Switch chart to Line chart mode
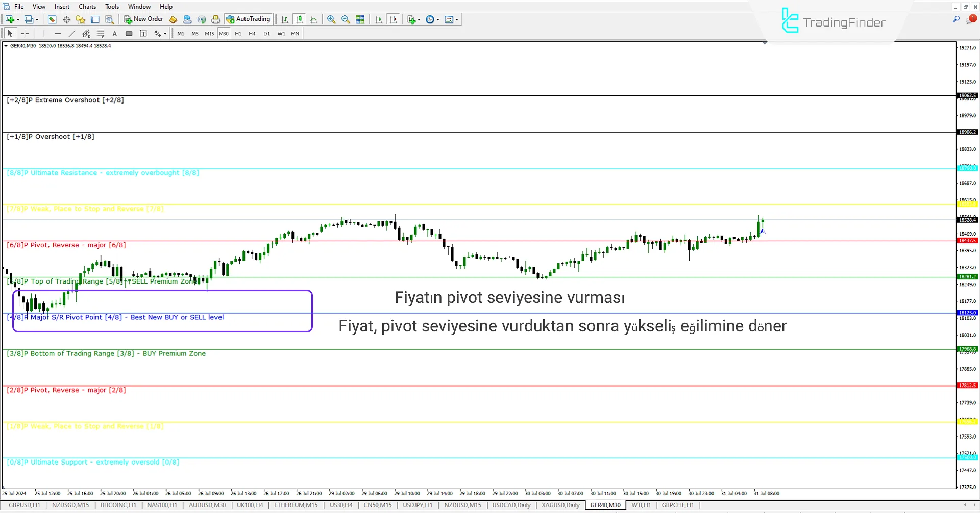Image resolution: width=980 pixels, height=513 pixels. coord(314,19)
